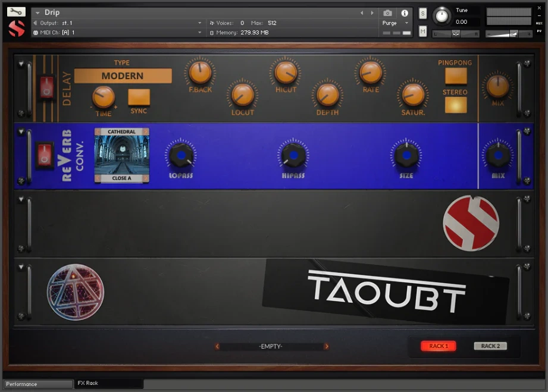Toggle the Reverb power switch
This screenshot has width=548, height=392.
pyautogui.click(x=44, y=155)
